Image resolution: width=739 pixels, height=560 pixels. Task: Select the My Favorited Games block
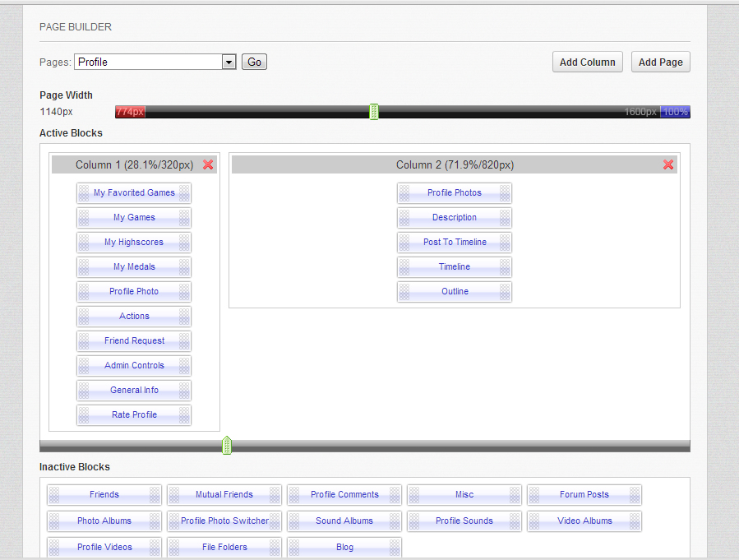point(134,192)
